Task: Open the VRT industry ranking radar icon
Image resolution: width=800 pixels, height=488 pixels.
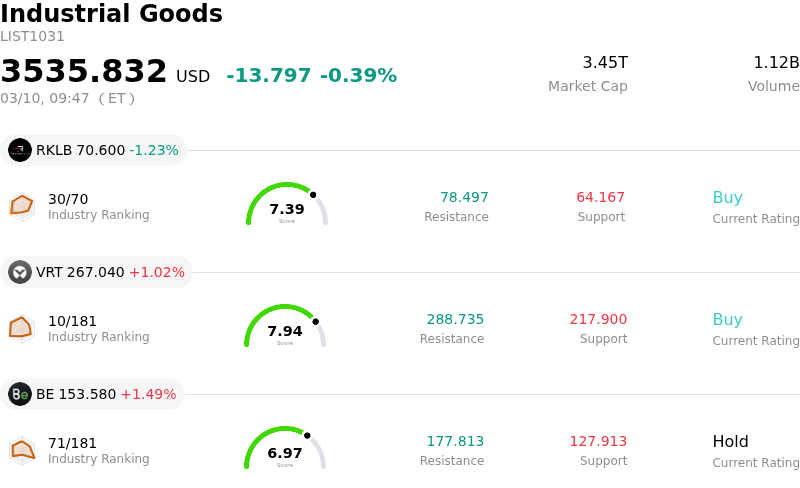Action: tap(22, 328)
